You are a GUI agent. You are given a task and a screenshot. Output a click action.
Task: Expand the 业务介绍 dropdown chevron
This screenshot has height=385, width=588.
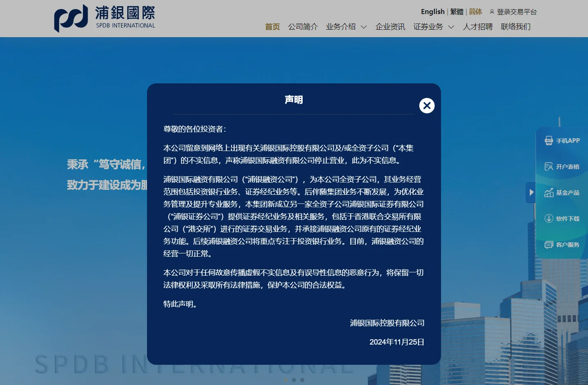[x=364, y=27]
